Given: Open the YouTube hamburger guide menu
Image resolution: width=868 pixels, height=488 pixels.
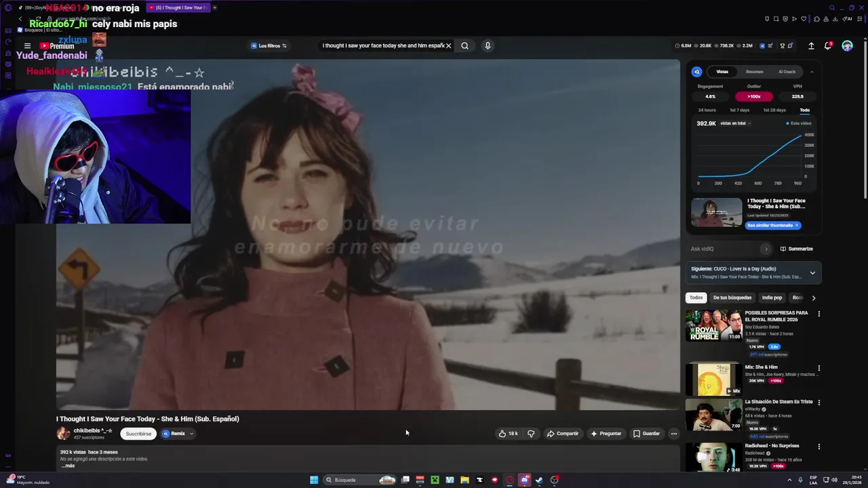Looking at the screenshot, I should (x=27, y=46).
